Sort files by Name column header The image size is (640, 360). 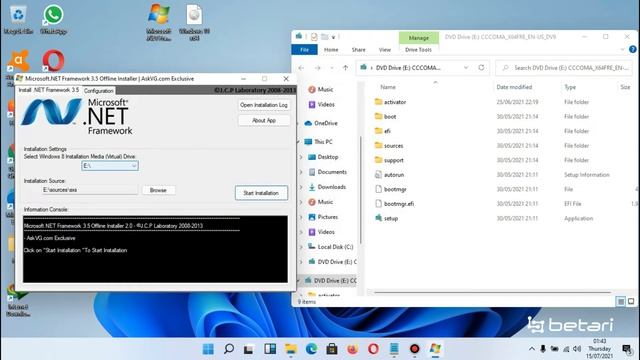coord(388,87)
